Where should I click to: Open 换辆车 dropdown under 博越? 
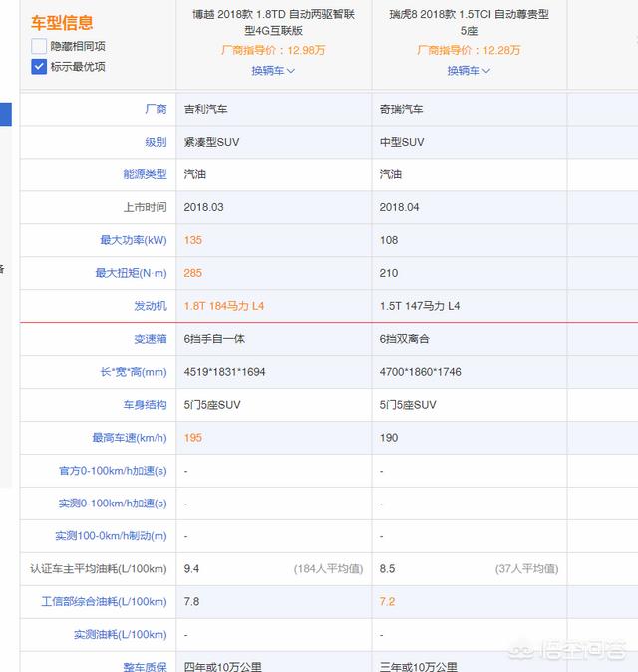tap(273, 71)
